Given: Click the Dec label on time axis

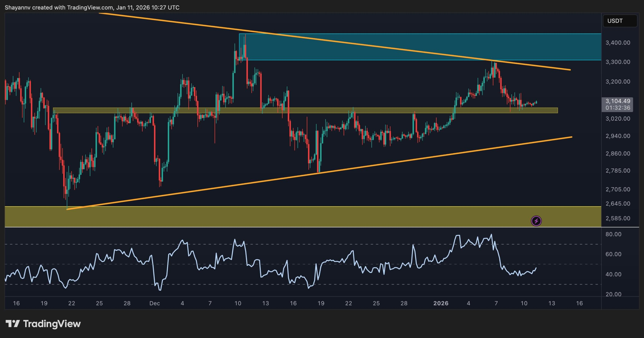Looking at the screenshot, I should point(154,303).
